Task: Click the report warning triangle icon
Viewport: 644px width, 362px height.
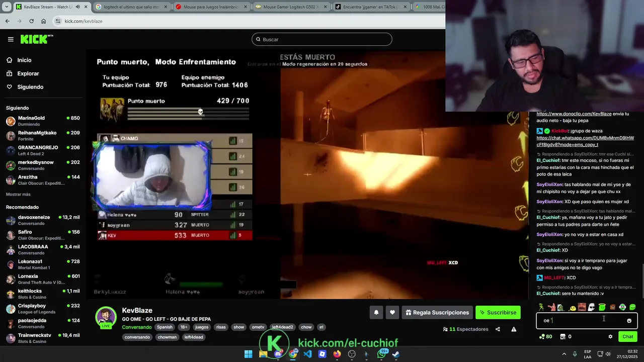Action: click(x=514, y=329)
